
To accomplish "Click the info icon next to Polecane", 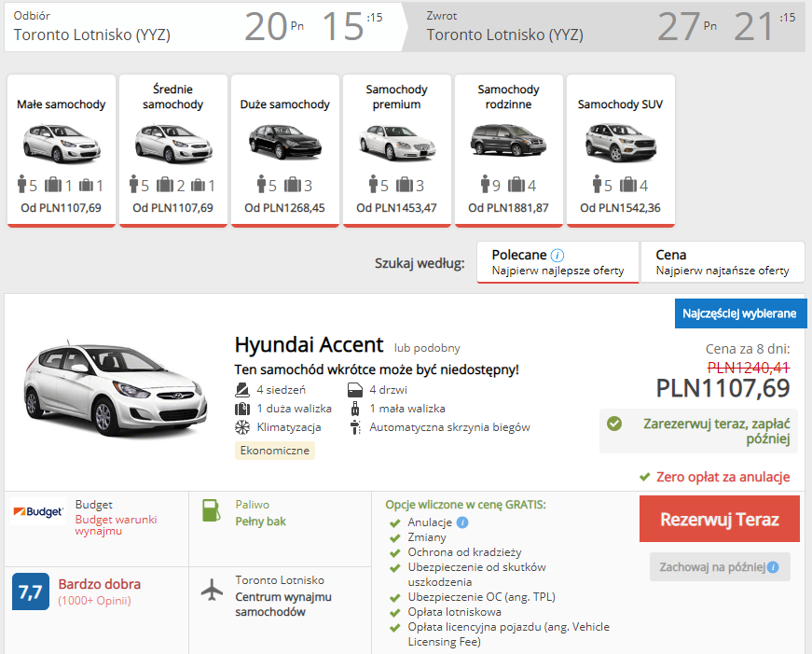I will coord(557,255).
